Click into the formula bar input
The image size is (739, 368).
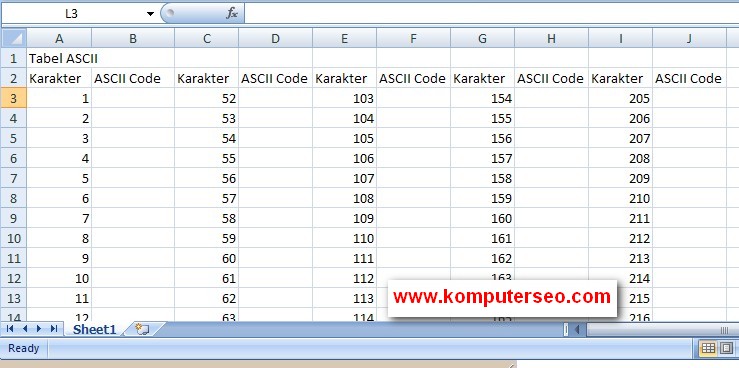491,14
